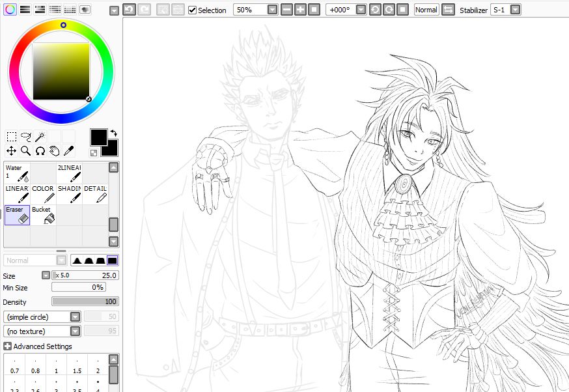Click the Normal view button in toolbar
Viewport: 569px width, 392px height.
426,10
